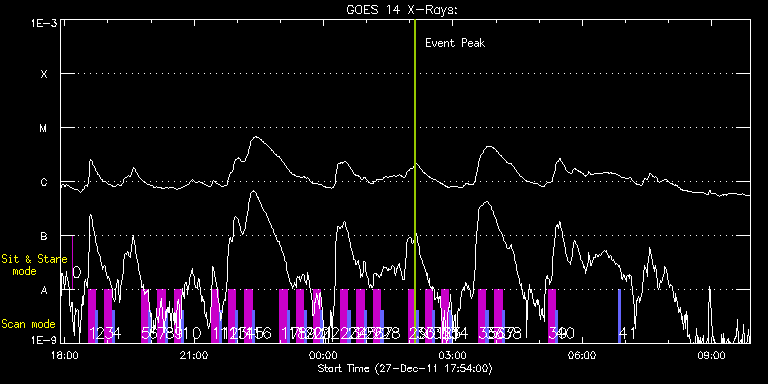Click the green Event Peak vertical line

coord(415,180)
